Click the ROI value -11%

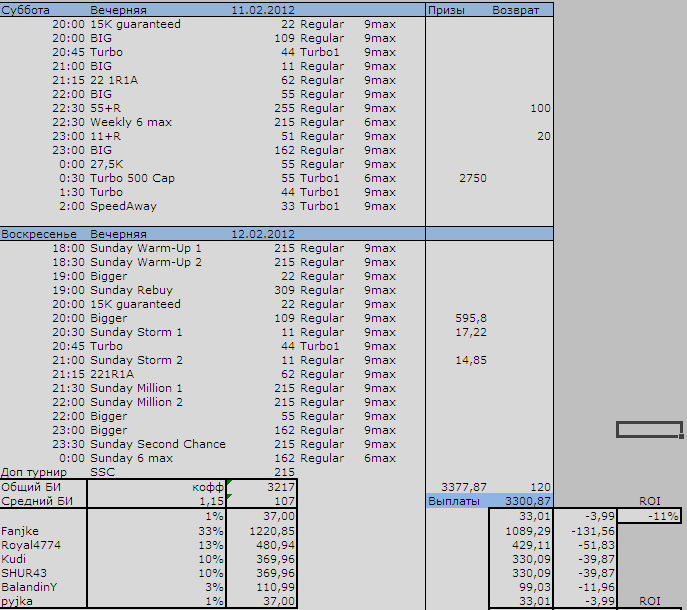click(x=663, y=517)
